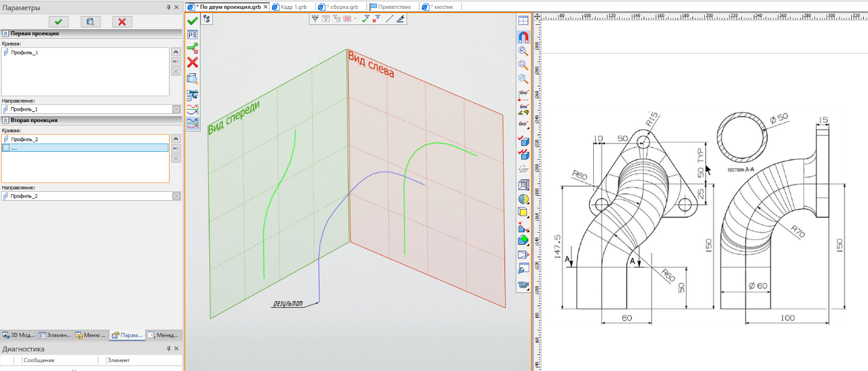Collapse the Первая проекция section
The height and width of the screenshot is (371, 868).
(5, 33)
